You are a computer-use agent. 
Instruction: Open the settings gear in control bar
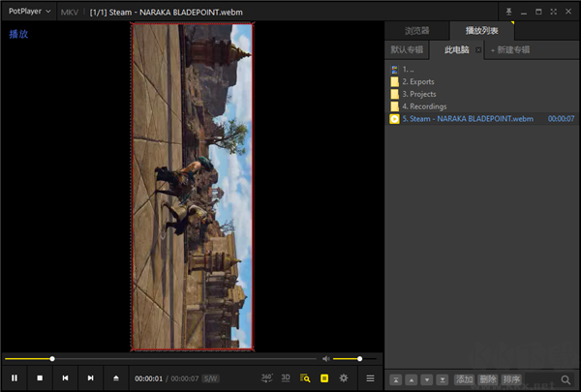tap(343, 377)
